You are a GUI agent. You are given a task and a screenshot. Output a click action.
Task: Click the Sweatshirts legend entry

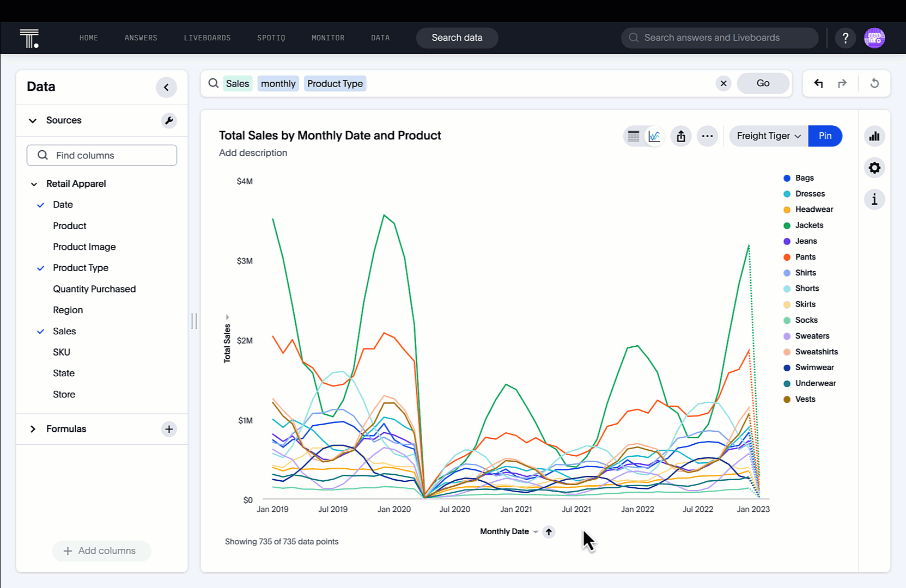coord(811,352)
